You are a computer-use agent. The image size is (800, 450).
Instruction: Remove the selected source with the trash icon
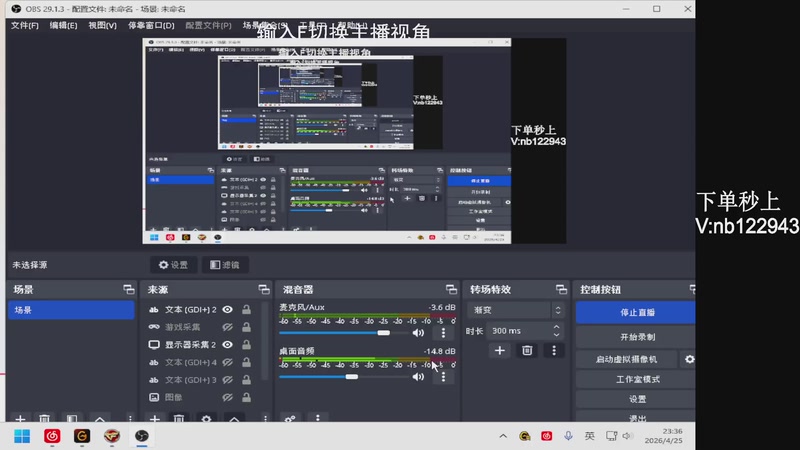pyautogui.click(x=179, y=418)
